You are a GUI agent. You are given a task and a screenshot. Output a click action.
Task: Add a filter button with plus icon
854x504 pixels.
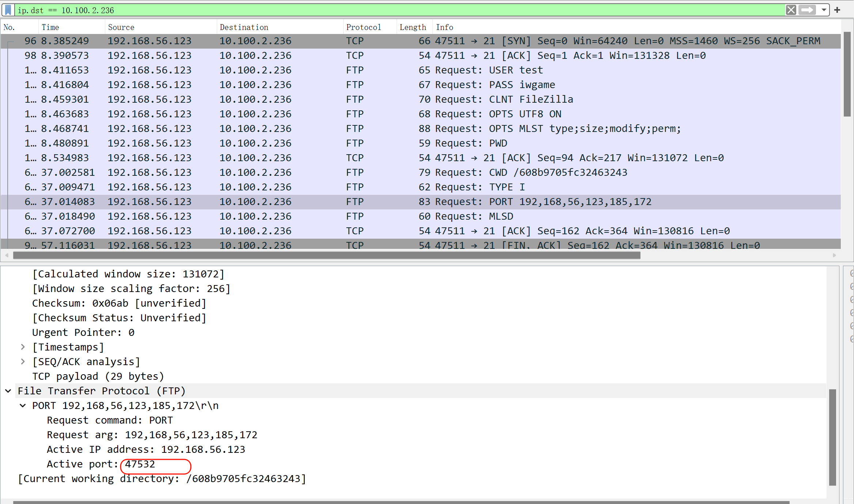[x=838, y=10]
